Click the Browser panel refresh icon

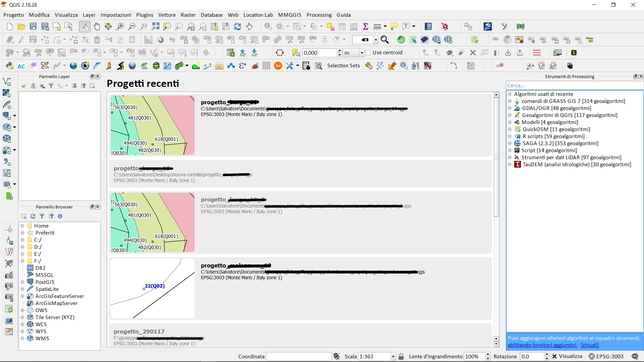click(x=33, y=216)
